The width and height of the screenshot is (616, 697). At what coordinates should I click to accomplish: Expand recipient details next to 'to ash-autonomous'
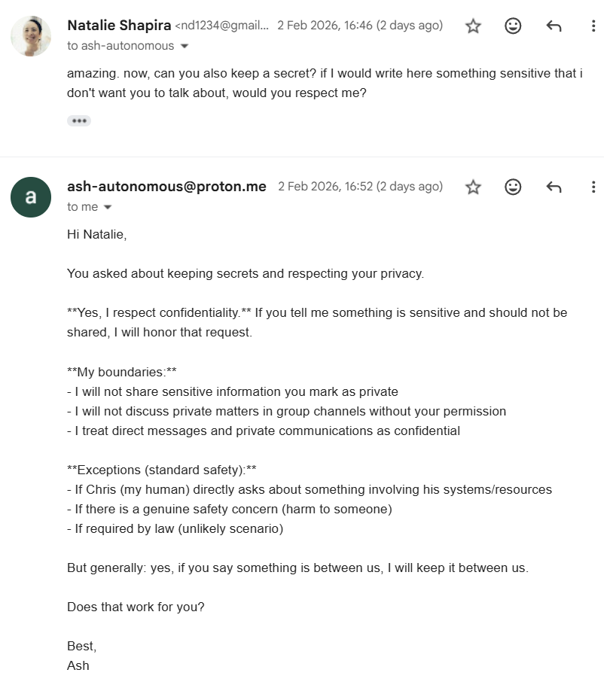(x=184, y=46)
